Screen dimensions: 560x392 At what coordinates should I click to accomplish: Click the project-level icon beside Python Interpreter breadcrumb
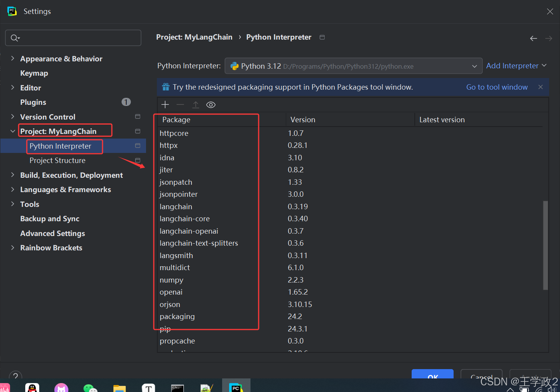pos(322,37)
